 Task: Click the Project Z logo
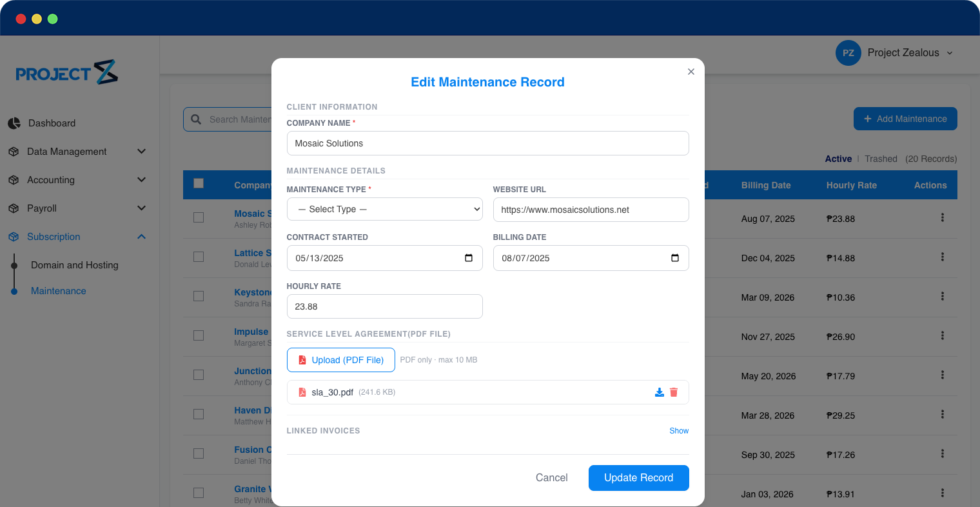67,72
